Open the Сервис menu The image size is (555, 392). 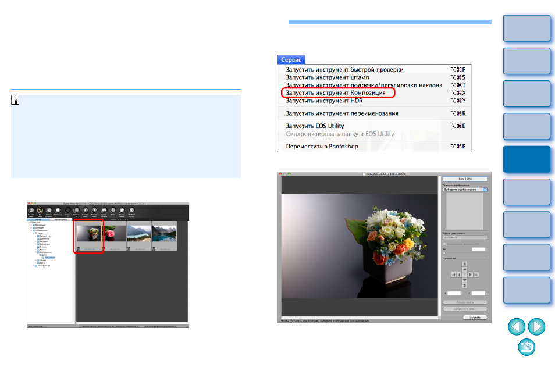[x=291, y=59]
